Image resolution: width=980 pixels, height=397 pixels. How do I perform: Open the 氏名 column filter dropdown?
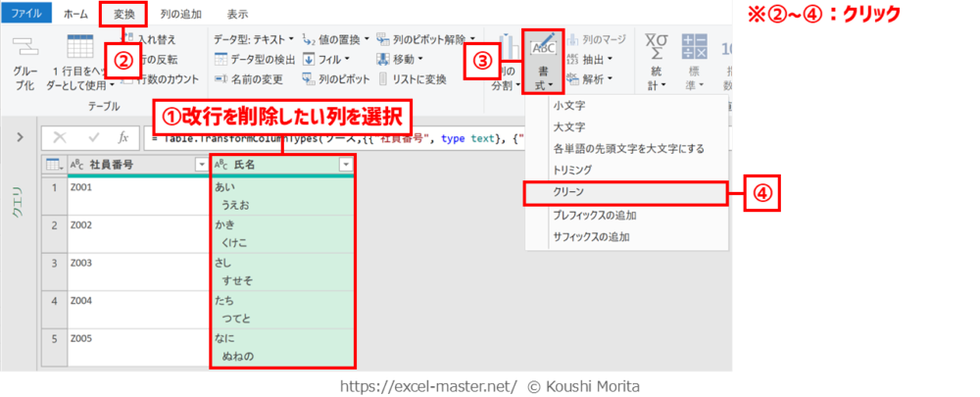[x=345, y=165]
